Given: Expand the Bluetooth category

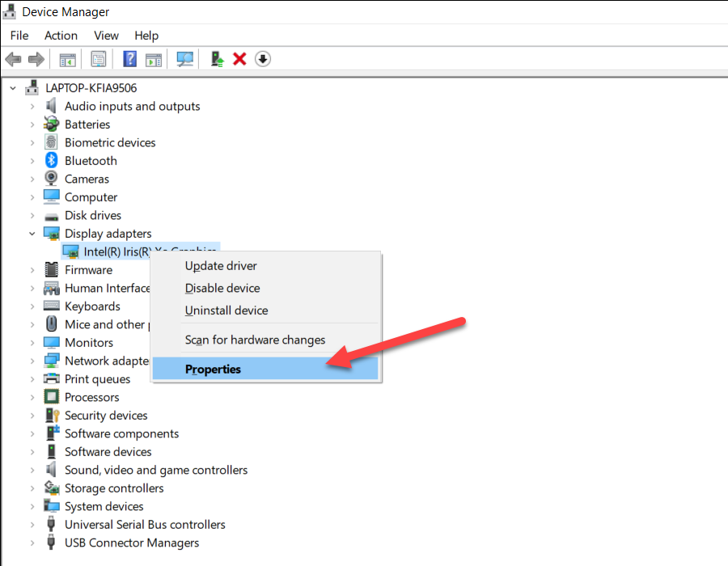Looking at the screenshot, I should (x=32, y=161).
